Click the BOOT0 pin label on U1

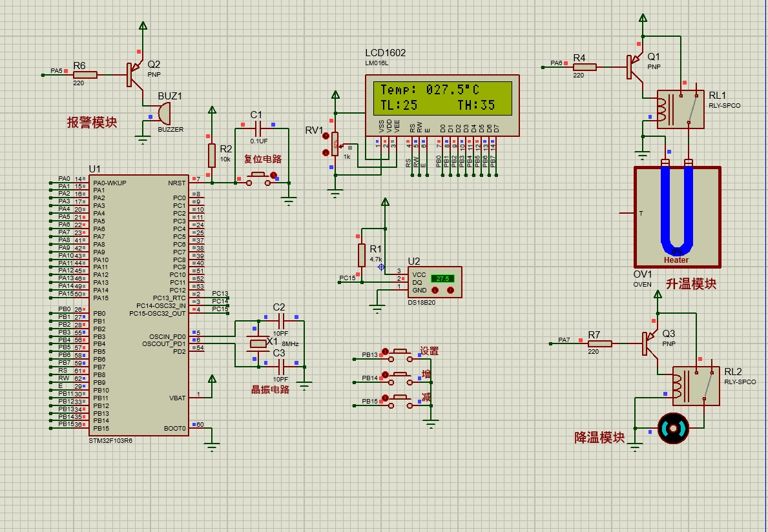coord(175,428)
